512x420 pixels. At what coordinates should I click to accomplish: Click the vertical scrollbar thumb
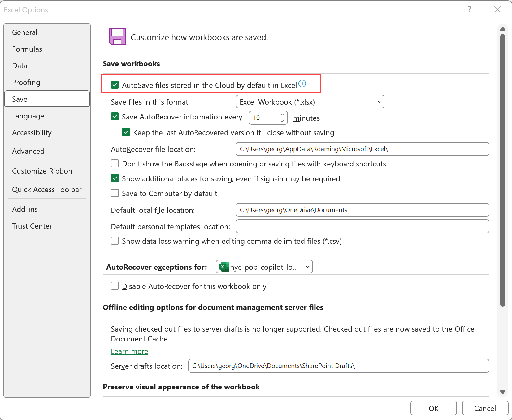(x=503, y=170)
